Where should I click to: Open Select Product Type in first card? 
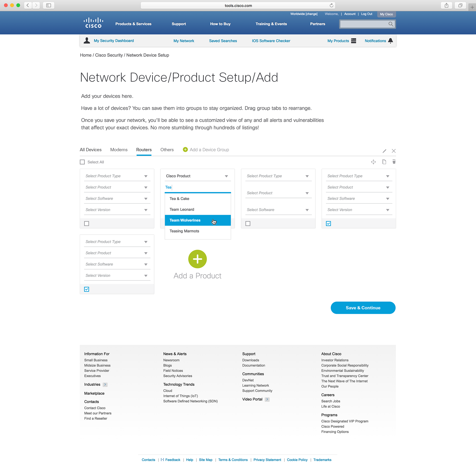(x=117, y=176)
